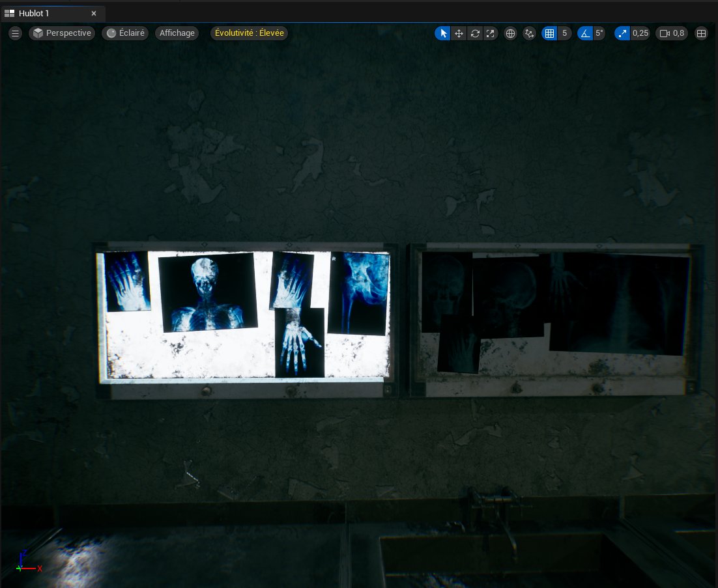Close the Hublot 1 tab
This screenshot has height=588, width=718.
94,13
